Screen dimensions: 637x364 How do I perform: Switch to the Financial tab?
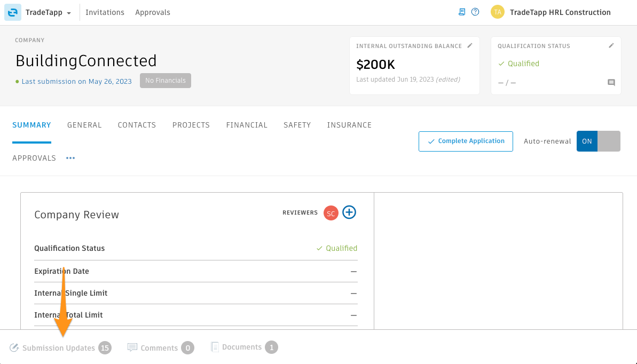pyautogui.click(x=247, y=125)
